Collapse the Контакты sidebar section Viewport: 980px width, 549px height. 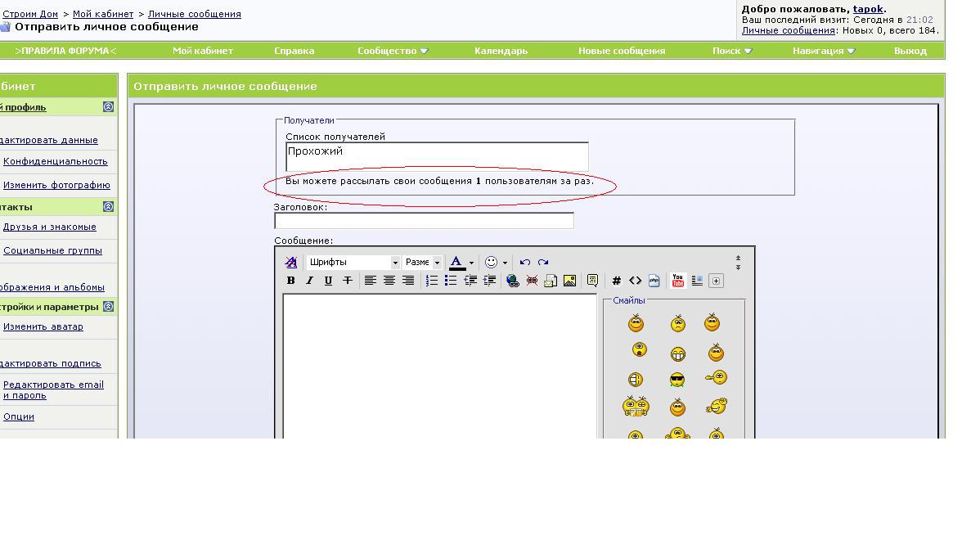coord(108,206)
